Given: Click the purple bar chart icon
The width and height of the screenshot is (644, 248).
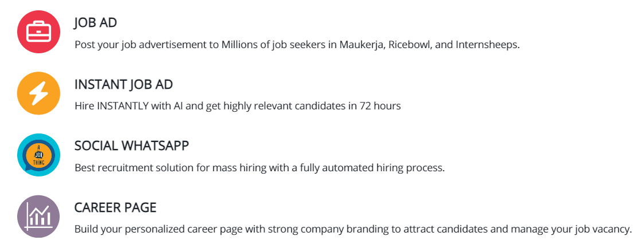Looking at the screenshot, I should tap(39, 216).
